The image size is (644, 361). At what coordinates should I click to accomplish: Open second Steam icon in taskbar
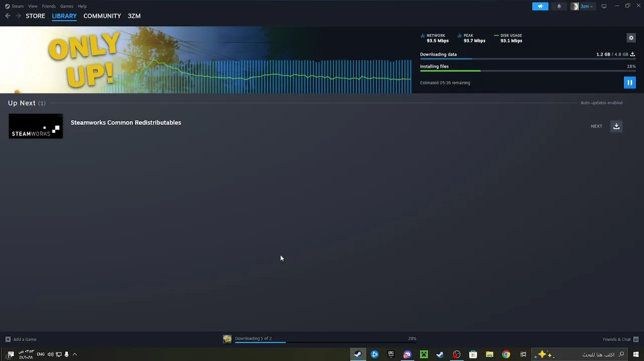tap(440, 354)
